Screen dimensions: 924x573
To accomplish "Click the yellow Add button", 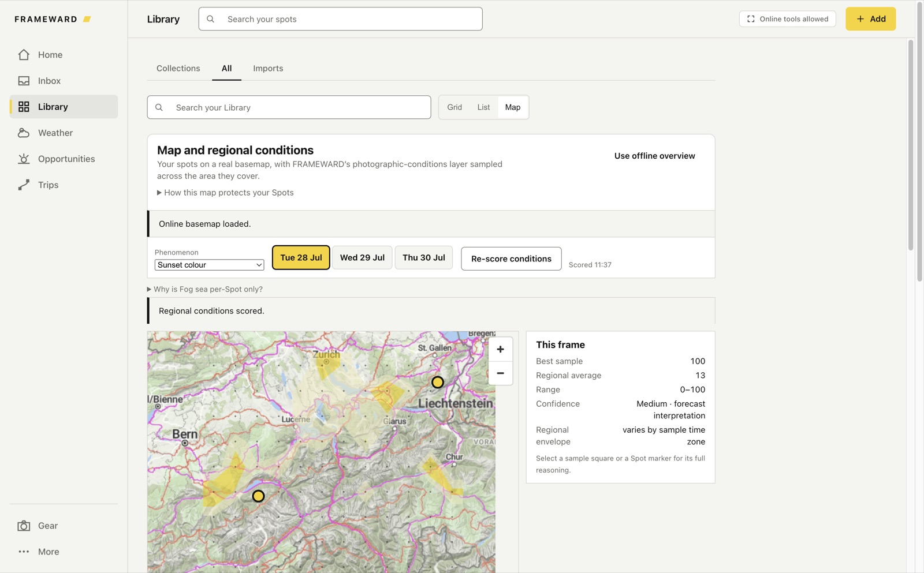I will click(870, 19).
